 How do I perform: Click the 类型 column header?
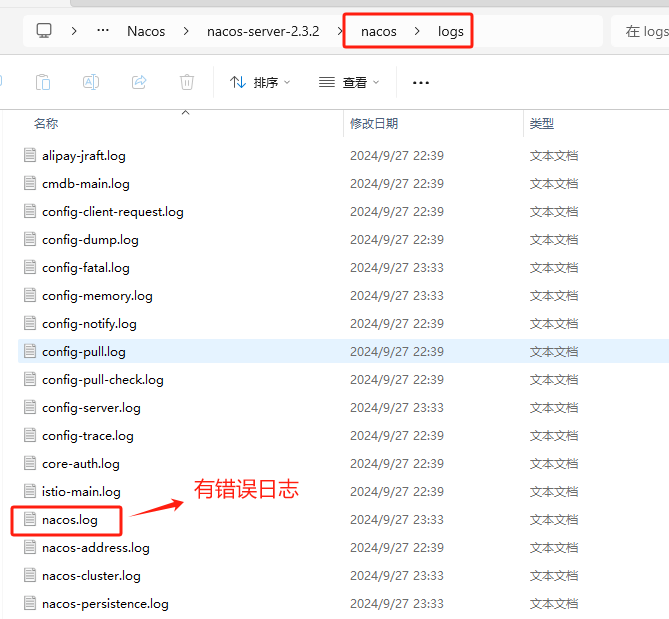click(541, 124)
